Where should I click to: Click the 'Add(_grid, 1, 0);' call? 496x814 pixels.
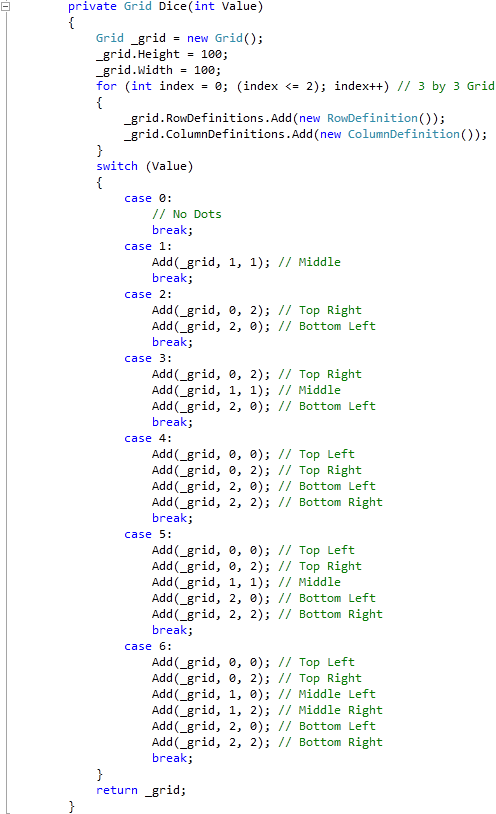tap(211, 695)
